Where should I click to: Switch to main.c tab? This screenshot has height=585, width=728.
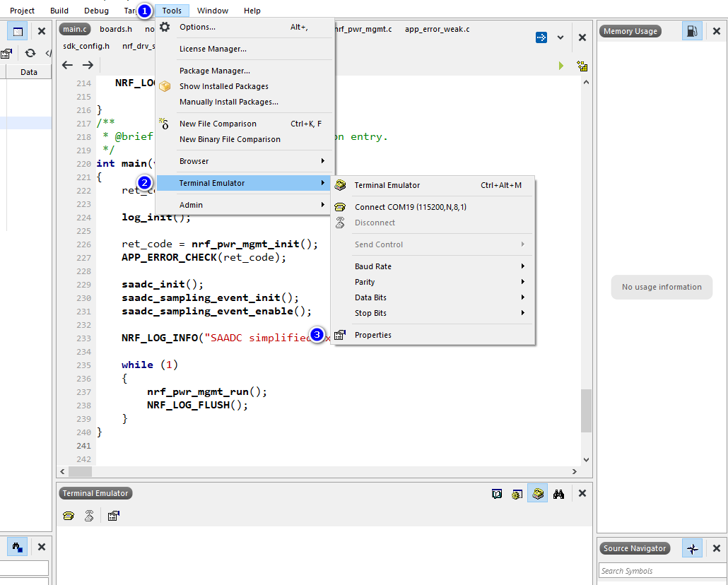(x=75, y=29)
